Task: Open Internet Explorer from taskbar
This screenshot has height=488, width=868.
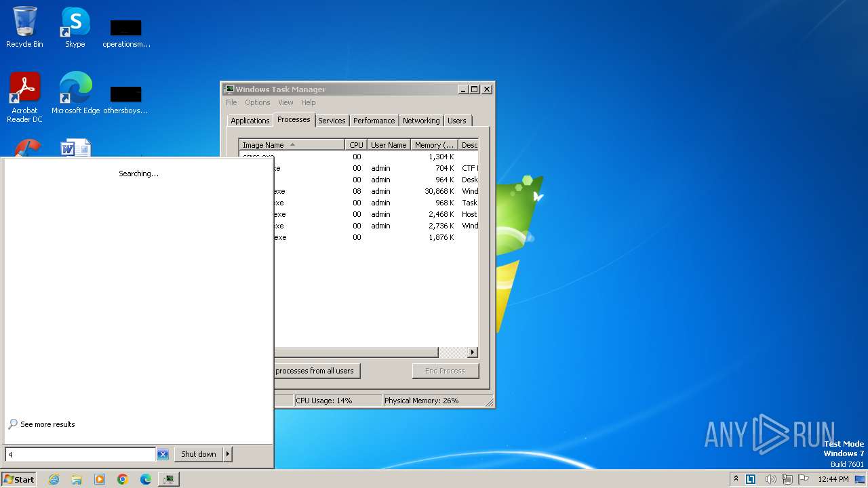Action: (54, 479)
